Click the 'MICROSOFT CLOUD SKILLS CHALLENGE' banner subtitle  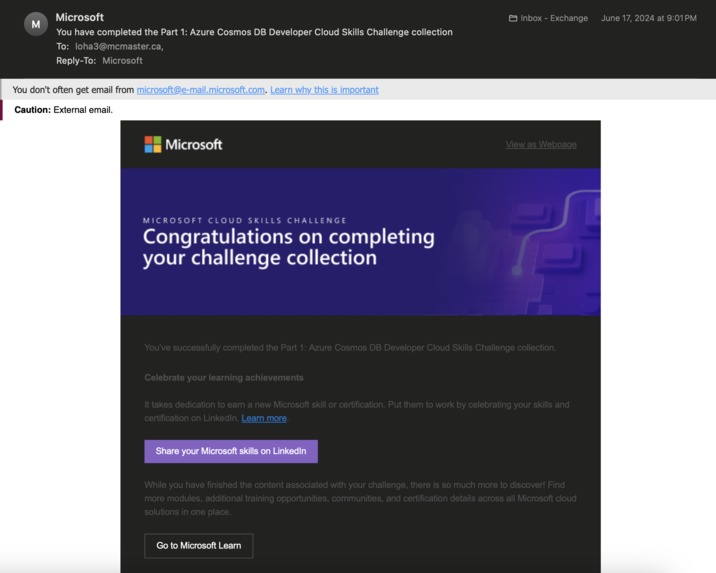[245, 221]
